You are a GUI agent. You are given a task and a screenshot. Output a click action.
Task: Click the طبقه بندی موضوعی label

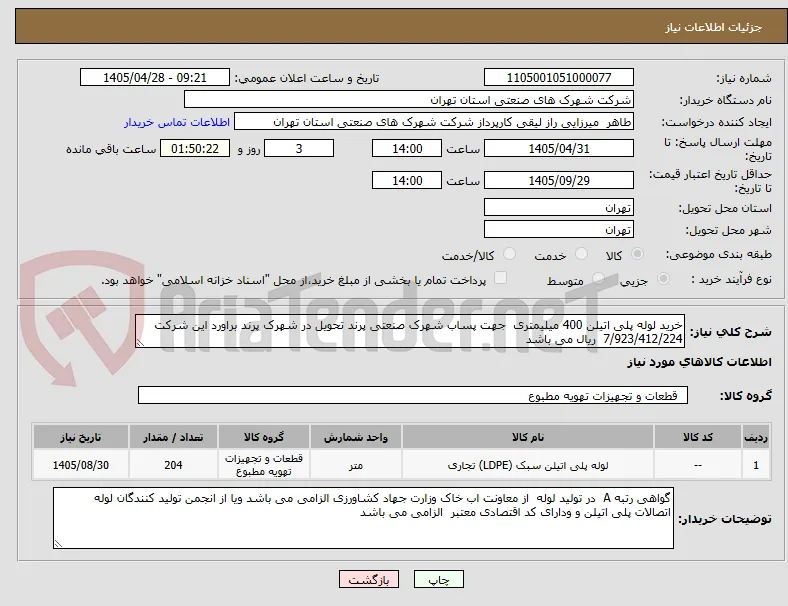click(719, 254)
